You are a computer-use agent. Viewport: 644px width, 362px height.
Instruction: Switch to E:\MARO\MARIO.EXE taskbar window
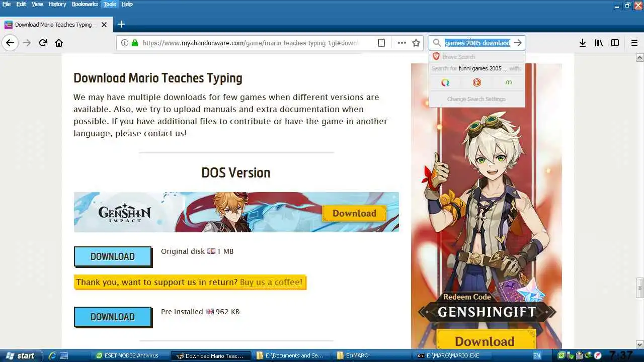click(x=452, y=355)
